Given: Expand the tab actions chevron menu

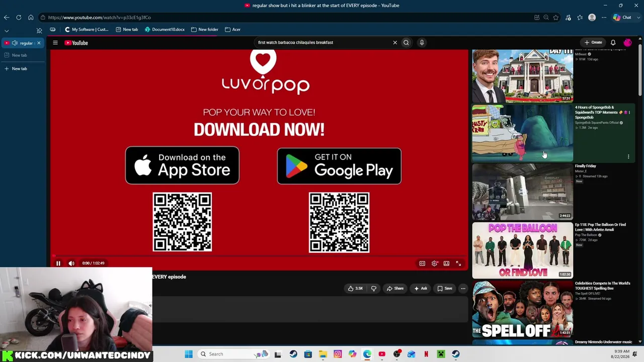Looking at the screenshot, I should pos(7,31).
